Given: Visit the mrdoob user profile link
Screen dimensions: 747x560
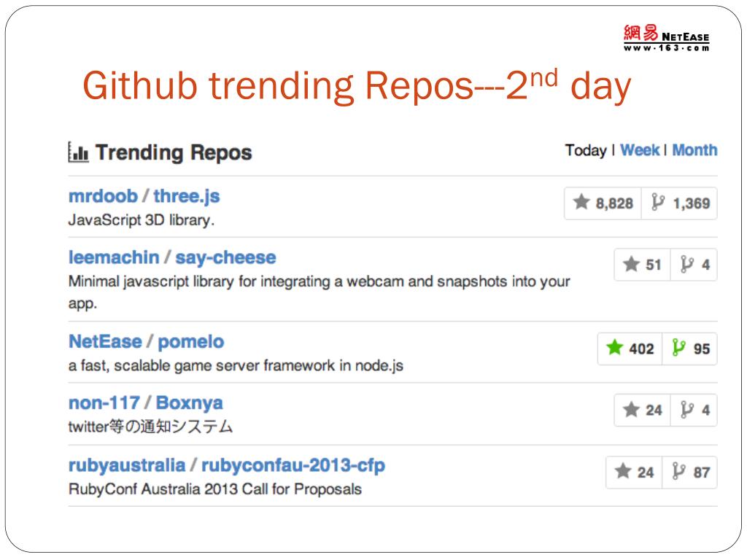Looking at the screenshot, I should tap(103, 196).
